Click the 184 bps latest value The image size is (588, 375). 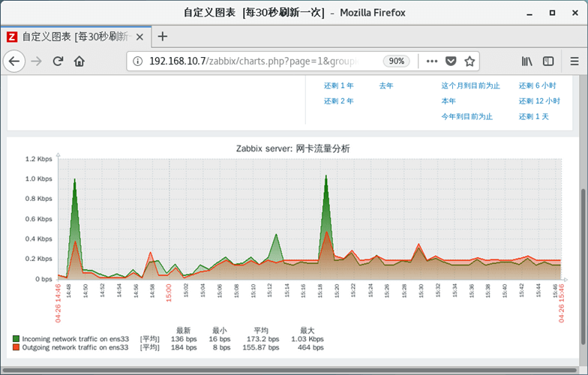click(184, 347)
